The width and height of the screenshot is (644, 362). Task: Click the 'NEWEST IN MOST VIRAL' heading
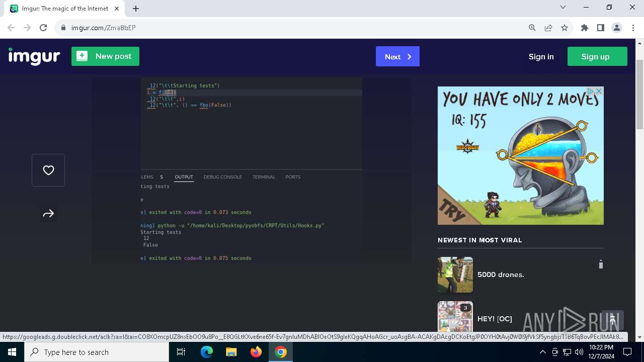point(479,240)
